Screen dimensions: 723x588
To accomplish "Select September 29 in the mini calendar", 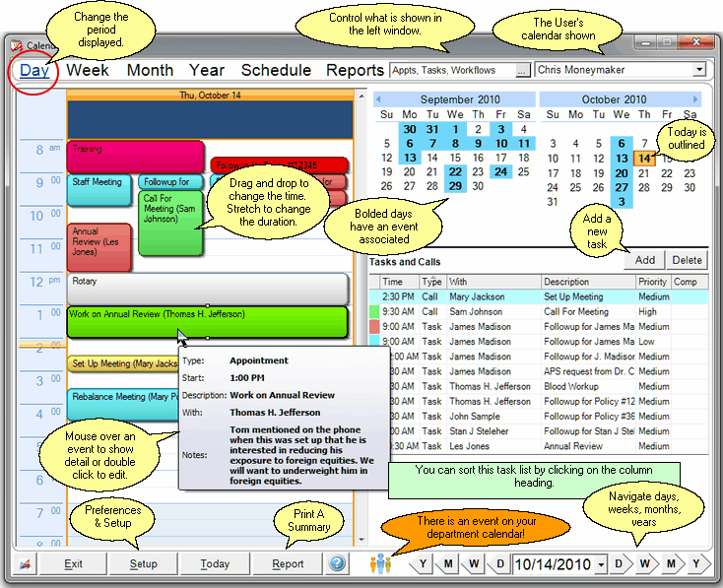I will [x=455, y=186].
